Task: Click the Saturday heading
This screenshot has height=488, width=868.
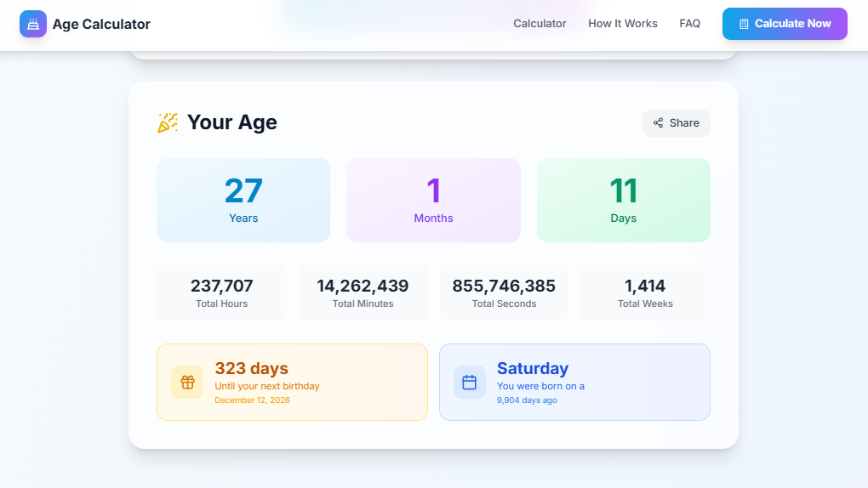Action: tap(533, 368)
